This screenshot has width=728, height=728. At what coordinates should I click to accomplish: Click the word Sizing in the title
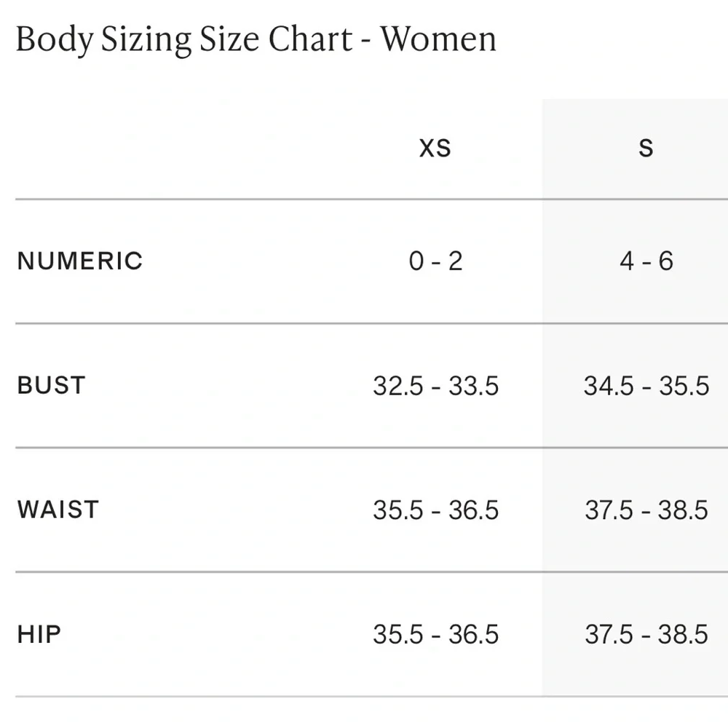(144, 41)
